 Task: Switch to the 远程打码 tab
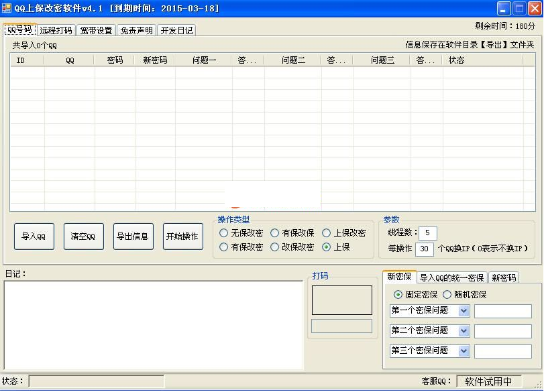click(x=56, y=30)
